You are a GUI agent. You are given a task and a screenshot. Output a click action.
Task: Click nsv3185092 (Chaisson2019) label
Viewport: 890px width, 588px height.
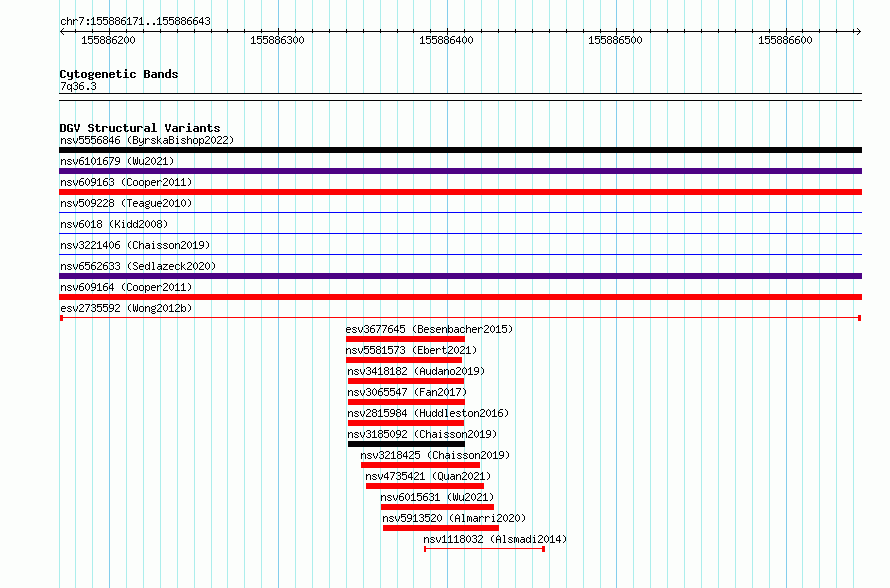coord(422,434)
